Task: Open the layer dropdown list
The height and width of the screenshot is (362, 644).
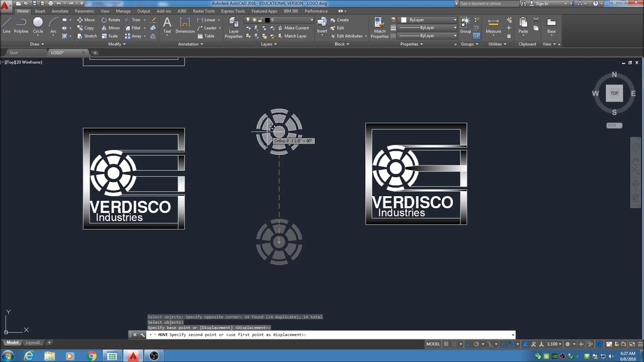Action: 280,20
